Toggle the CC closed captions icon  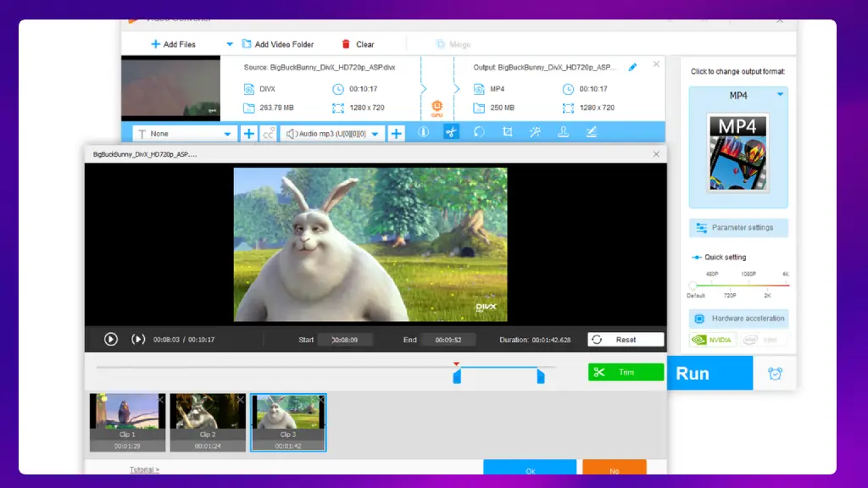tap(268, 133)
